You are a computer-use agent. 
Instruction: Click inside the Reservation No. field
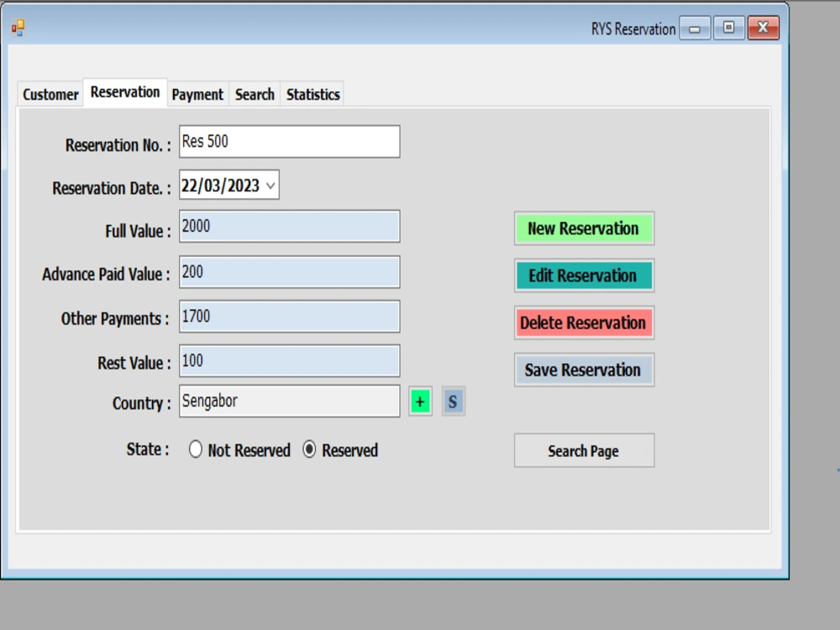[x=289, y=141]
